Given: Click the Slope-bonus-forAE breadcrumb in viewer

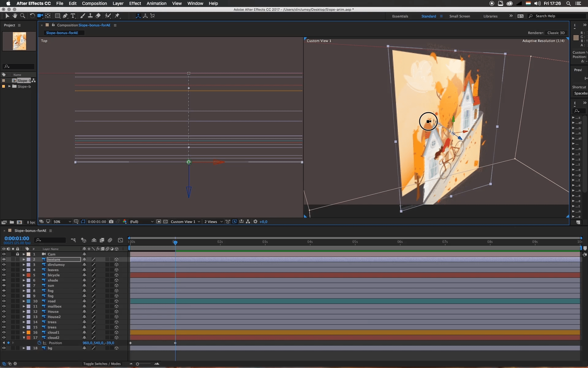Looking at the screenshot, I should pyautogui.click(x=62, y=33).
